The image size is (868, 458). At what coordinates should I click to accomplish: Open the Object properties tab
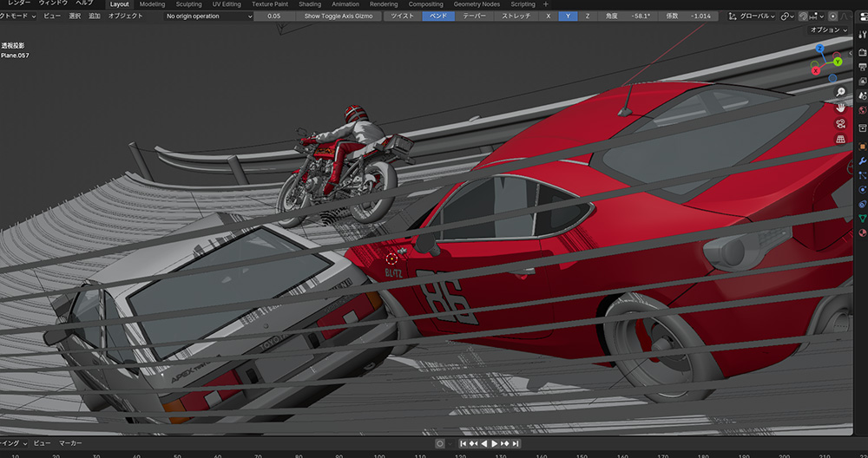863,147
